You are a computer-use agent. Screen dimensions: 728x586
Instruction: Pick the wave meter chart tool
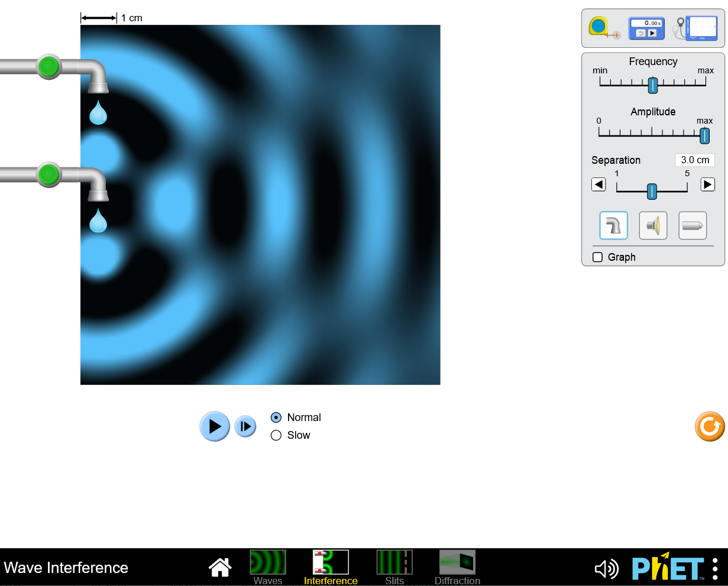tap(698, 28)
